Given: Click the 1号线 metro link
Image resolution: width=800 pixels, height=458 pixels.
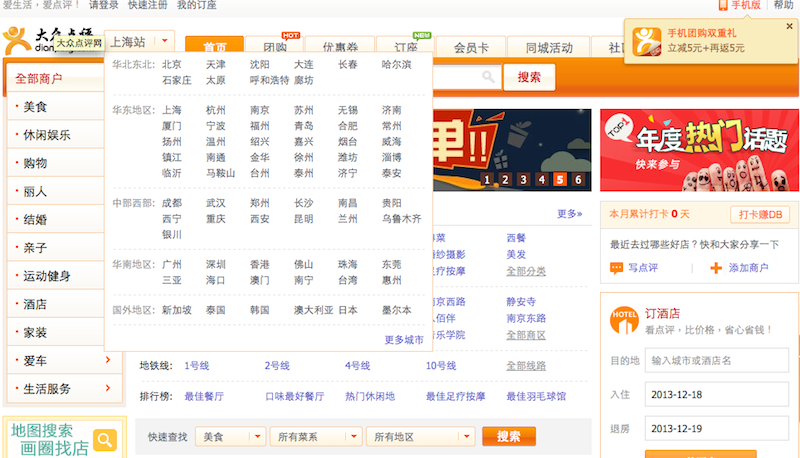Looking at the screenshot, I should [x=196, y=366].
